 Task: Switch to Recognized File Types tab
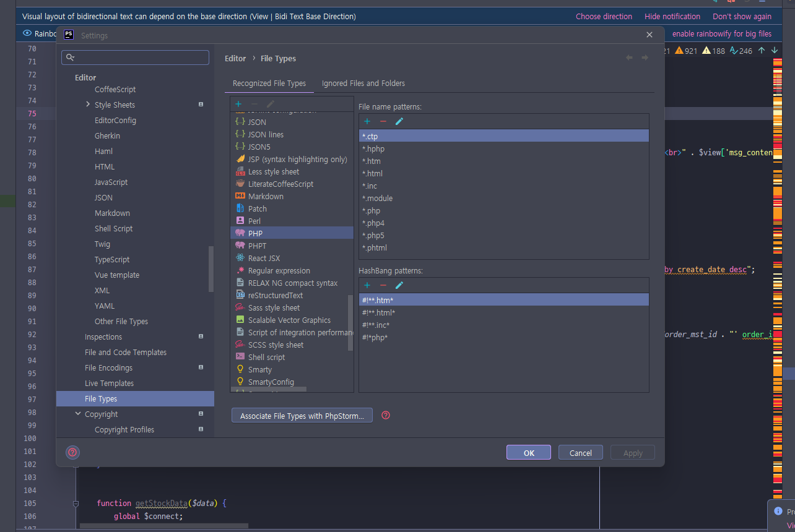pos(269,83)
